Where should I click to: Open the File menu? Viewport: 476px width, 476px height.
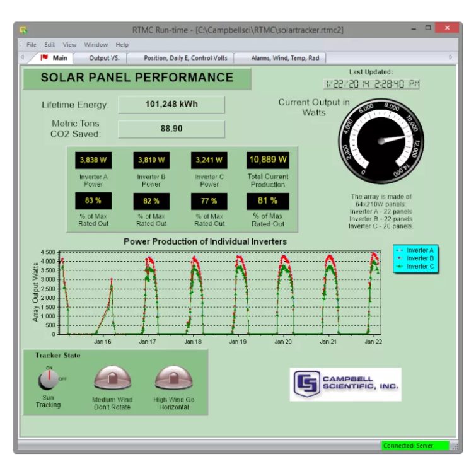(x=31, y=45)
